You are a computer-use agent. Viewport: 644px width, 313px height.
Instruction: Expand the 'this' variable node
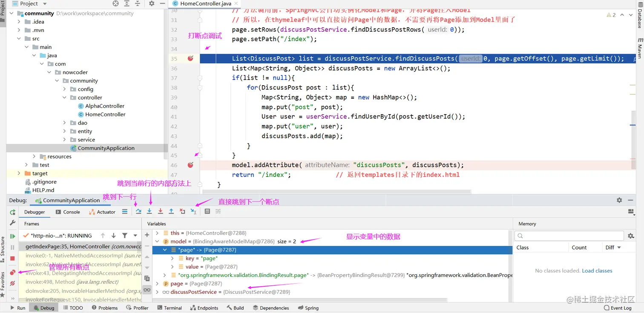pos(157,233)
